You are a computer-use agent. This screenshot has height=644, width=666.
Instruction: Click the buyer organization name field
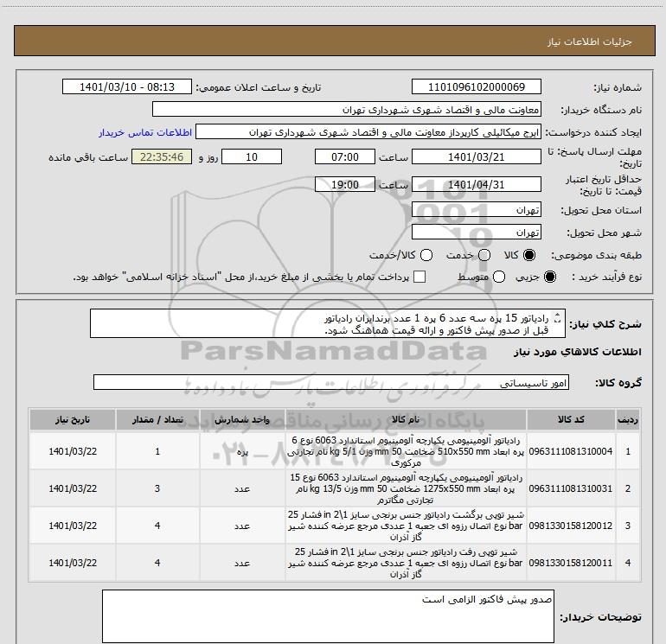347,109
